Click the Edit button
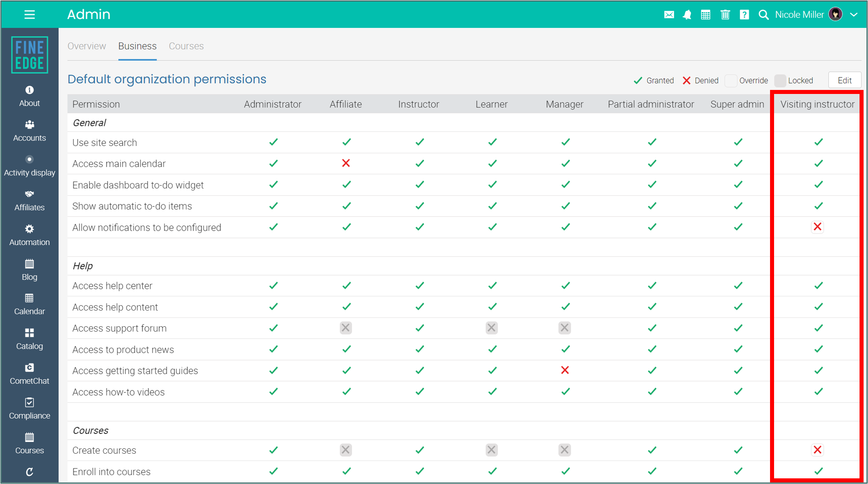The height and width of the screenshot is (484, 868). (x=844, y=80)
